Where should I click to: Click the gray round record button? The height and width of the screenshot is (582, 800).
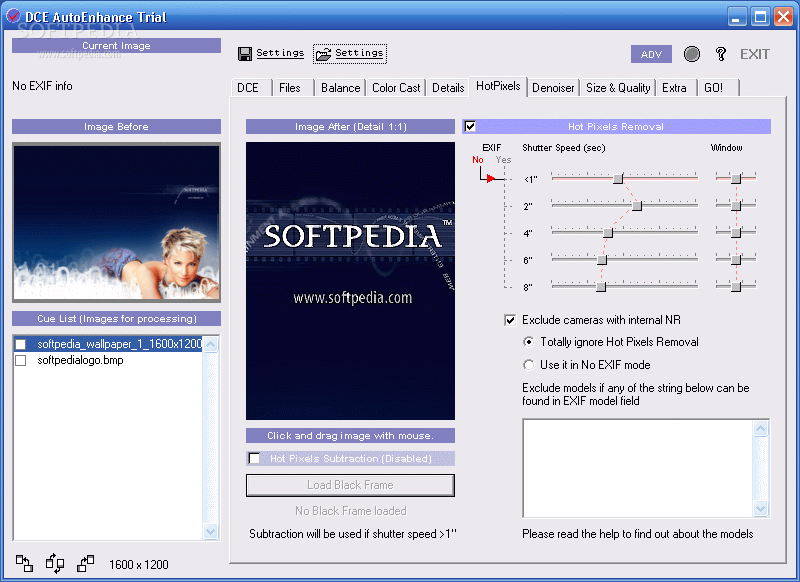[691, 54]
